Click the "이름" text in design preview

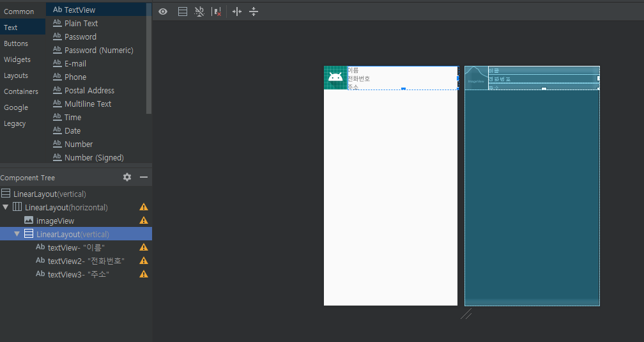click(353, 70)
